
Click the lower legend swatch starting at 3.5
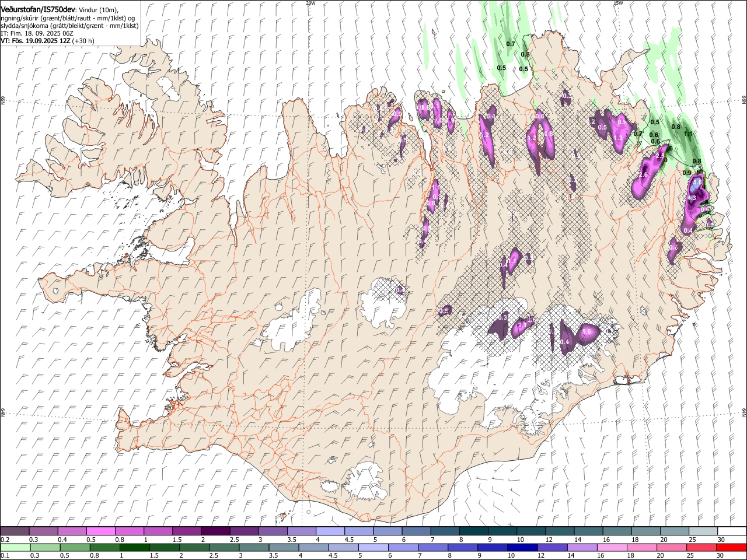pos(284,547)
